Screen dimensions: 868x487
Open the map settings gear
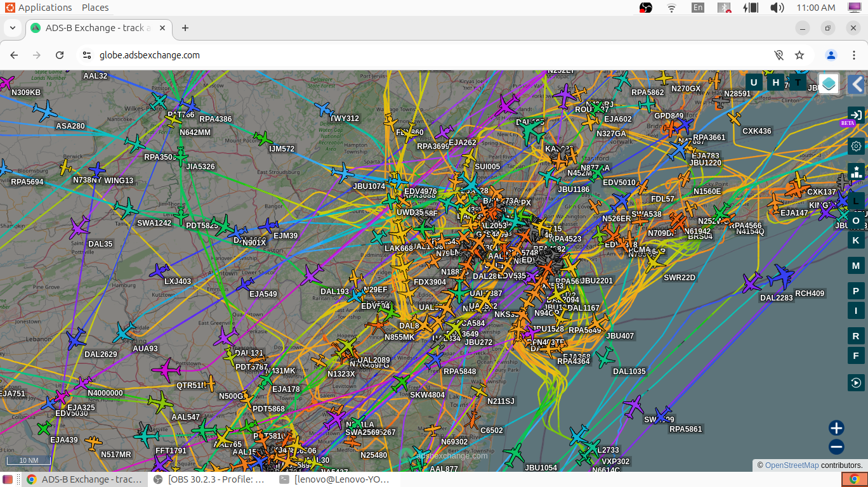856,146
